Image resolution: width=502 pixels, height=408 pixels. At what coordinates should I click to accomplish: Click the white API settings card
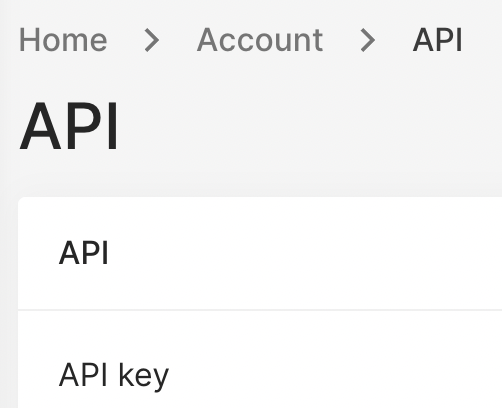[x=260, y=302]
